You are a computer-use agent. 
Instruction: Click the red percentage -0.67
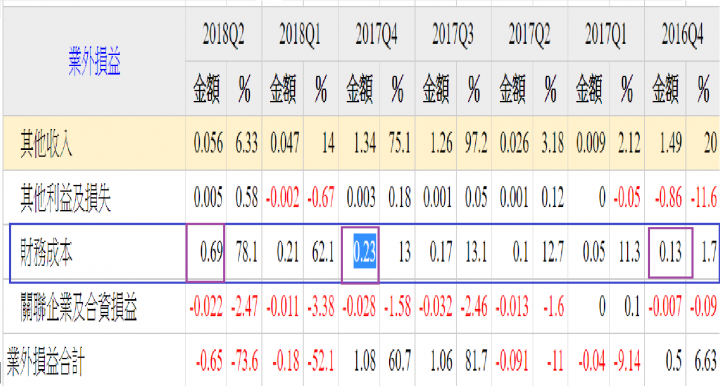pyautogui.click(x=321, y=198)
